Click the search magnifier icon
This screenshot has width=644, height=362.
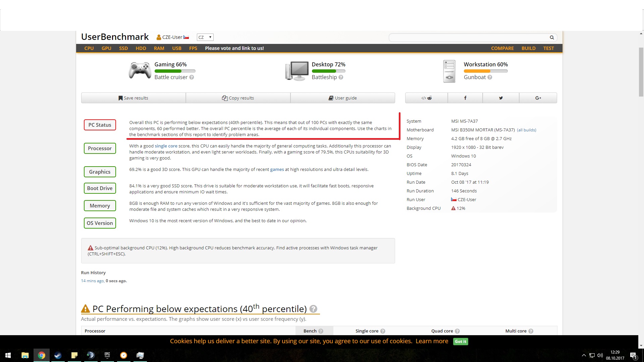(x=552, y=38)
